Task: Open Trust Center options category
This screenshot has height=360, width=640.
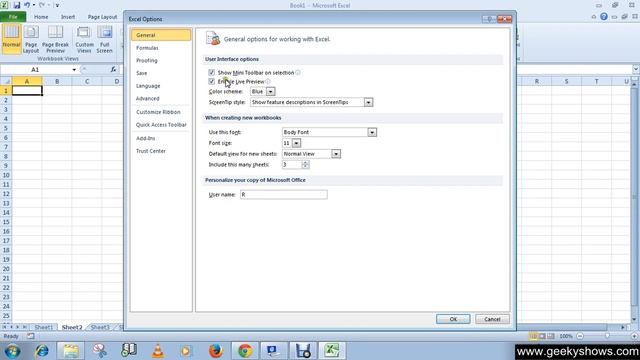Action: click(151, 151)
